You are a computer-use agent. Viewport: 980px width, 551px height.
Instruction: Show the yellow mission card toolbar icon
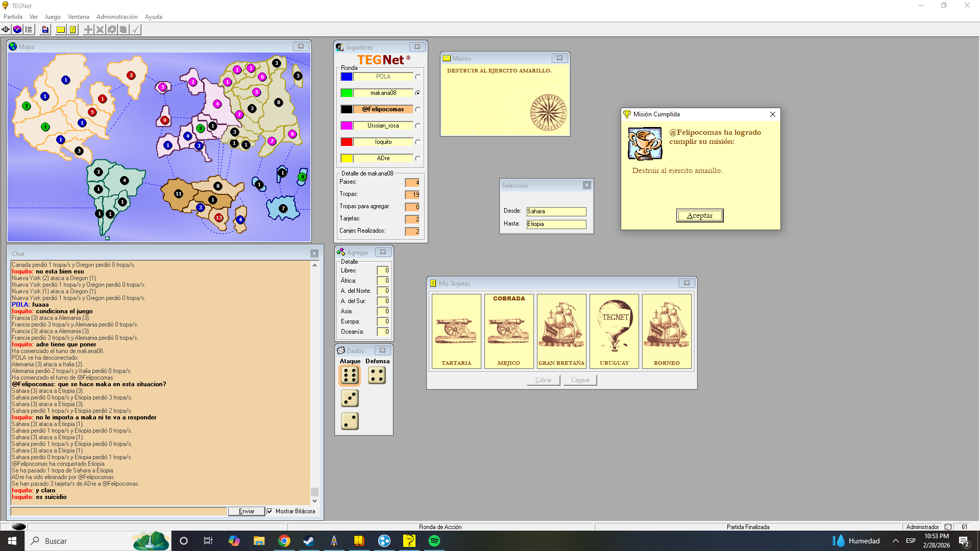tap(61, 30)
